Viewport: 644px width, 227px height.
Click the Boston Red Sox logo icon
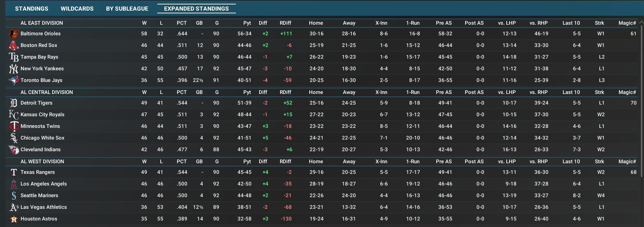pos(14,45)
